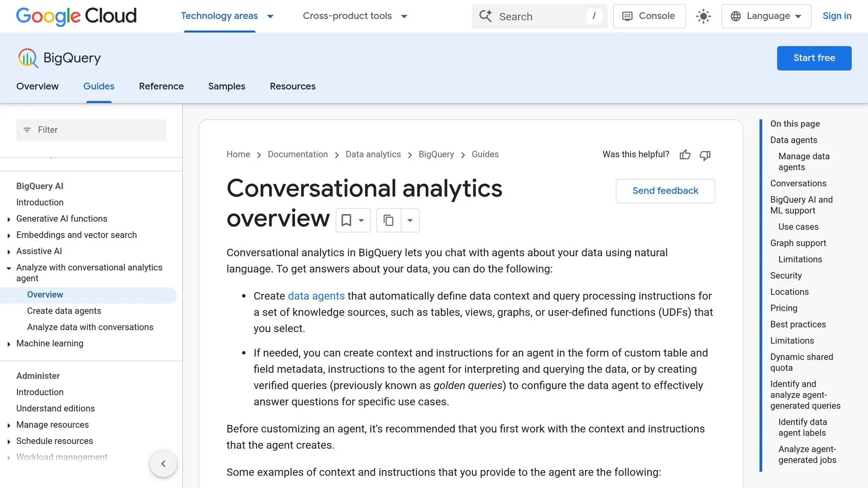Collapse the left navigation with arrow button

(163, 463)
